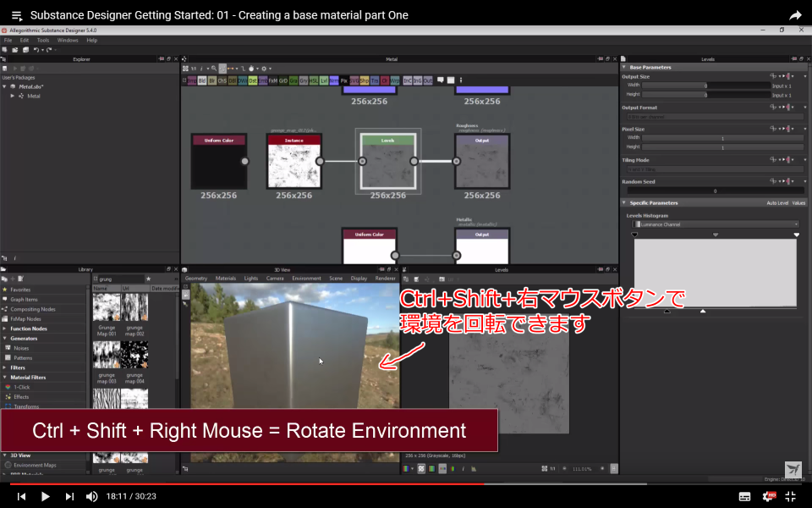Collapse the Metal.sbs package tree

pos(5,86)
